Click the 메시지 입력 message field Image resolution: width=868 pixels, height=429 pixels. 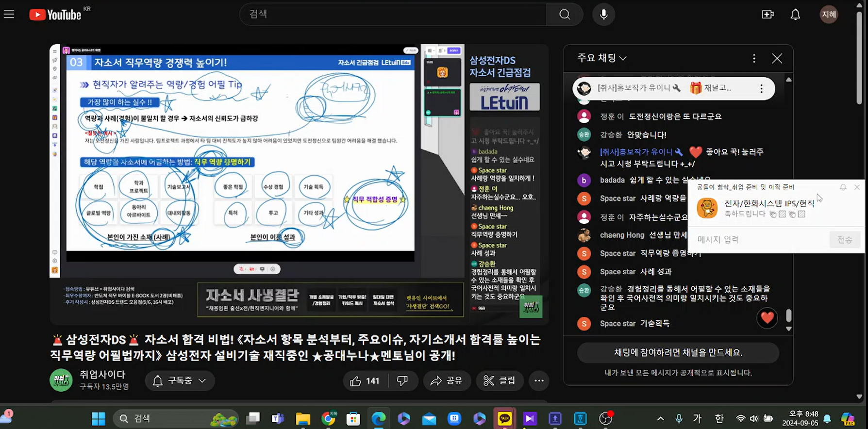[x=761, y=239]
